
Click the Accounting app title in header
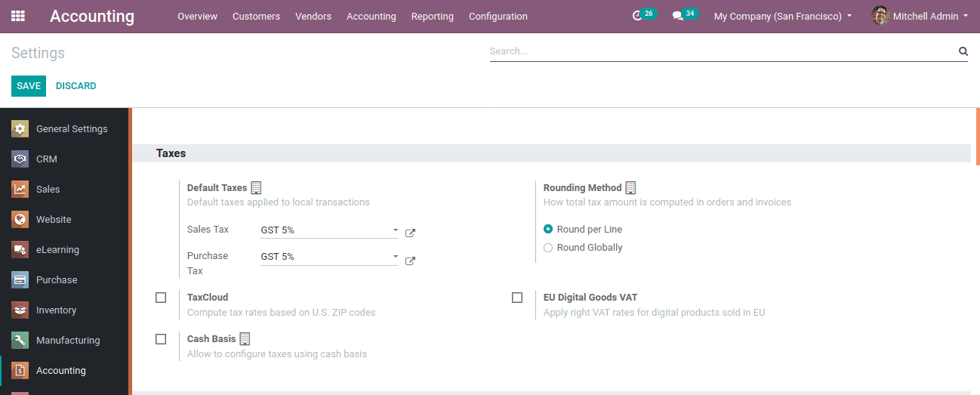(92, 16)
